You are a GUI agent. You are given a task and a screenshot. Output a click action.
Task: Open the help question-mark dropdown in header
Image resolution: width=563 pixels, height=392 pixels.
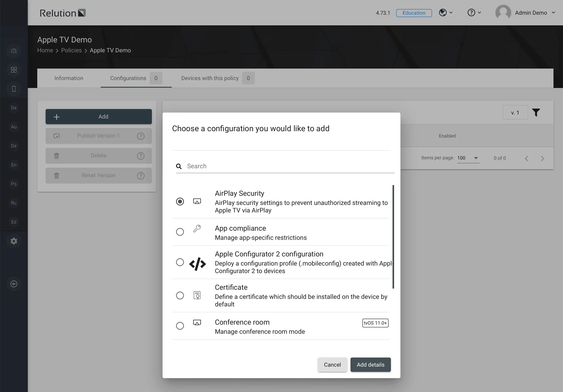coord(474,12)
